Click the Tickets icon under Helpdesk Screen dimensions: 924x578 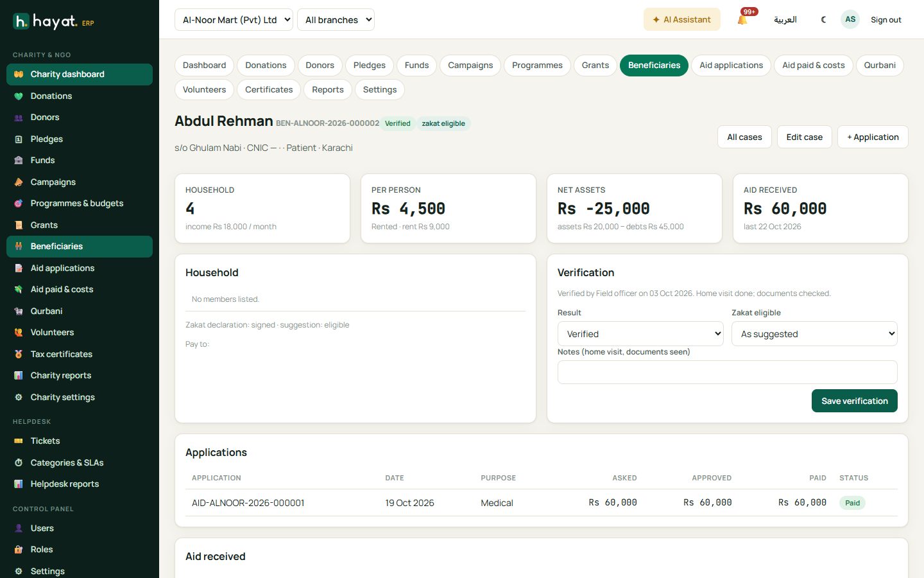coord(19,441)
